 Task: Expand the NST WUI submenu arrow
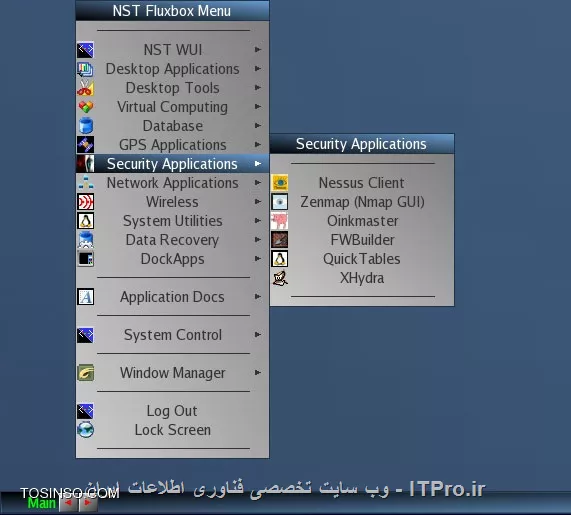pos(258,50)
